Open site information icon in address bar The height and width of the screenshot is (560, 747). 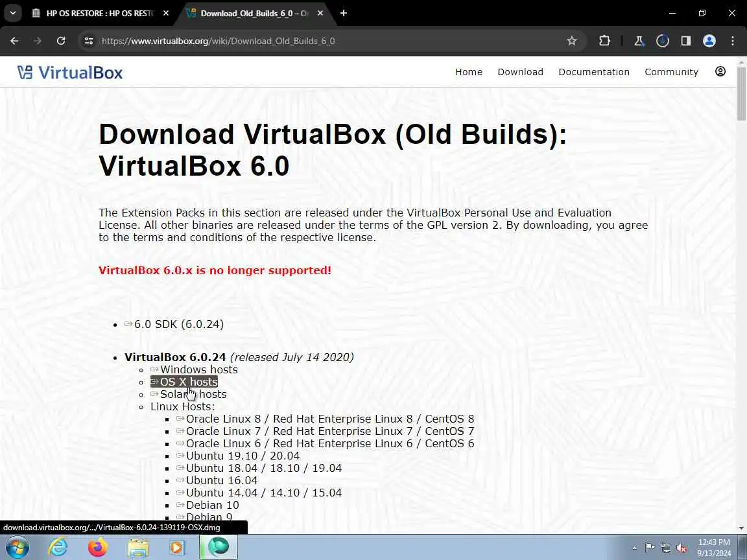(89, 41)
